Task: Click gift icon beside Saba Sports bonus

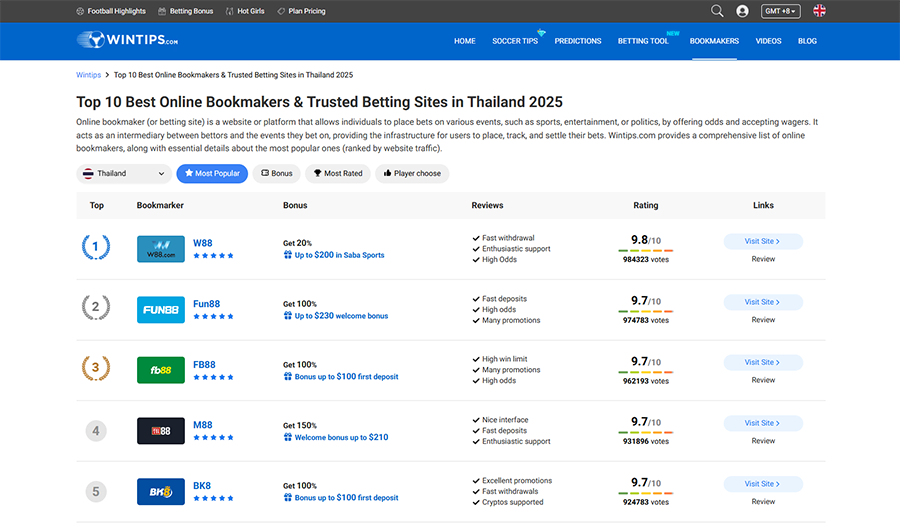Action: (288, 255)
